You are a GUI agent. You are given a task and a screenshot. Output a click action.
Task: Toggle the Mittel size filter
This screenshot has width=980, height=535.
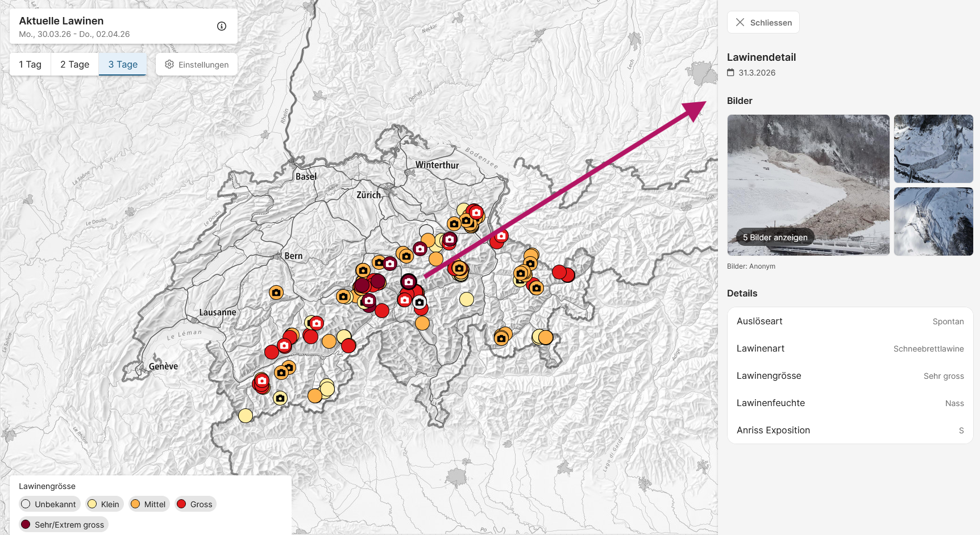[148, 504]
